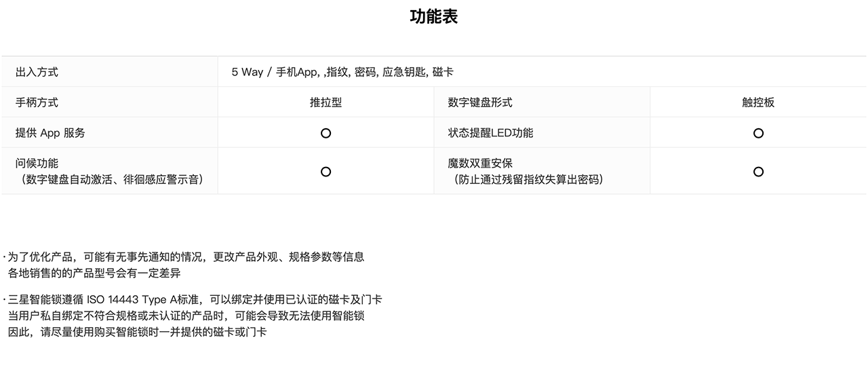Image resolution: width=868 pixels, height=380 pixels.
Task: Select the 魔数双重安保 label
Action: click(480, 164)
